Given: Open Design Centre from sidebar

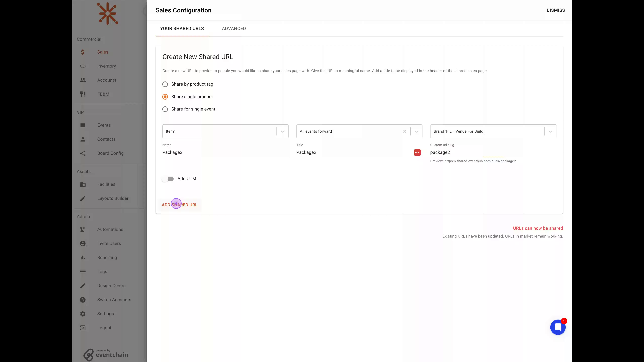Looking at the screenshot, I should (111, 286).
